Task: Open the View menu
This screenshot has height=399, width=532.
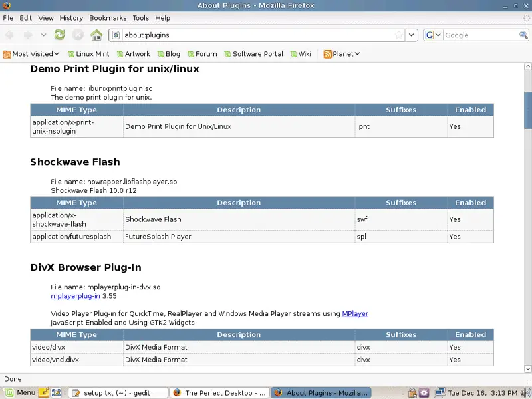Action: pos(46,18)
